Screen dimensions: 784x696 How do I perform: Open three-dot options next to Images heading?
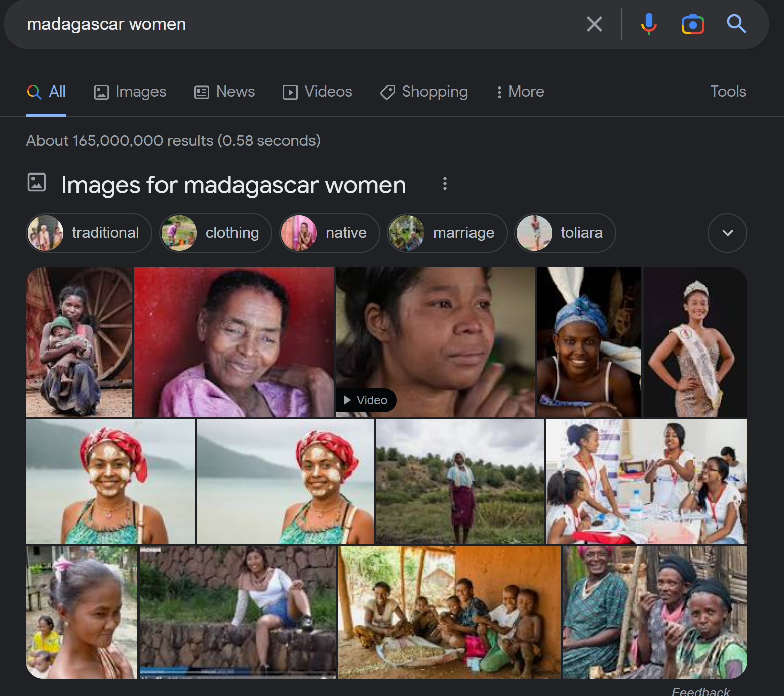(x=445, y=184)
